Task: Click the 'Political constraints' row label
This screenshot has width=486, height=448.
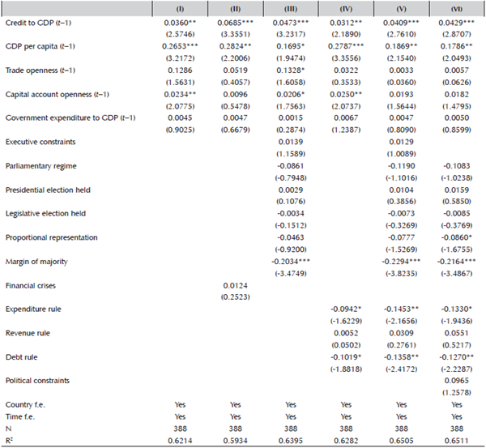Action: pos(40,380)
